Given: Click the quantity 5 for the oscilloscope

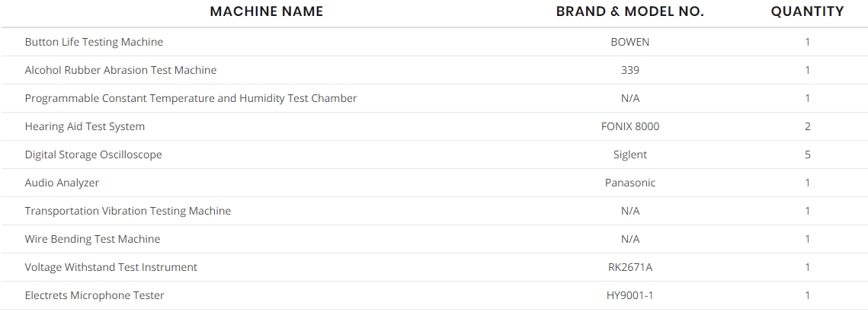Looking at the screenshot, I should pos(808,155).
